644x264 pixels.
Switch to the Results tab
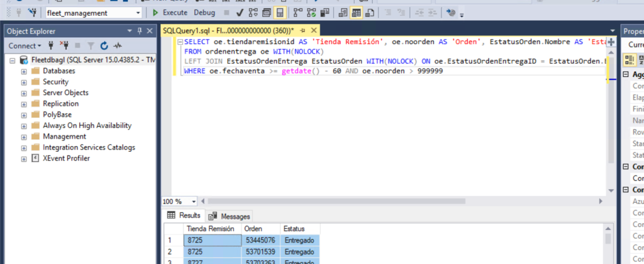[x=184, y=215]
